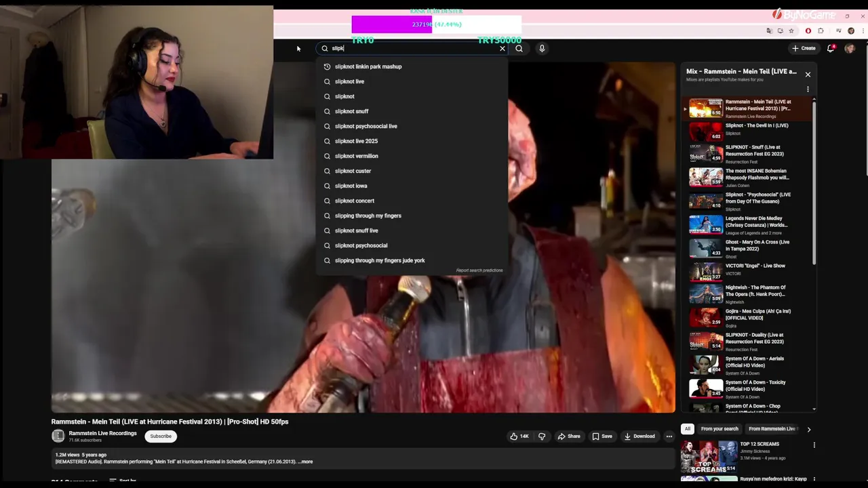The image size is (868, 488).
Task: Click the Google Translate icon in the address bar
Action: click(769, 30)
